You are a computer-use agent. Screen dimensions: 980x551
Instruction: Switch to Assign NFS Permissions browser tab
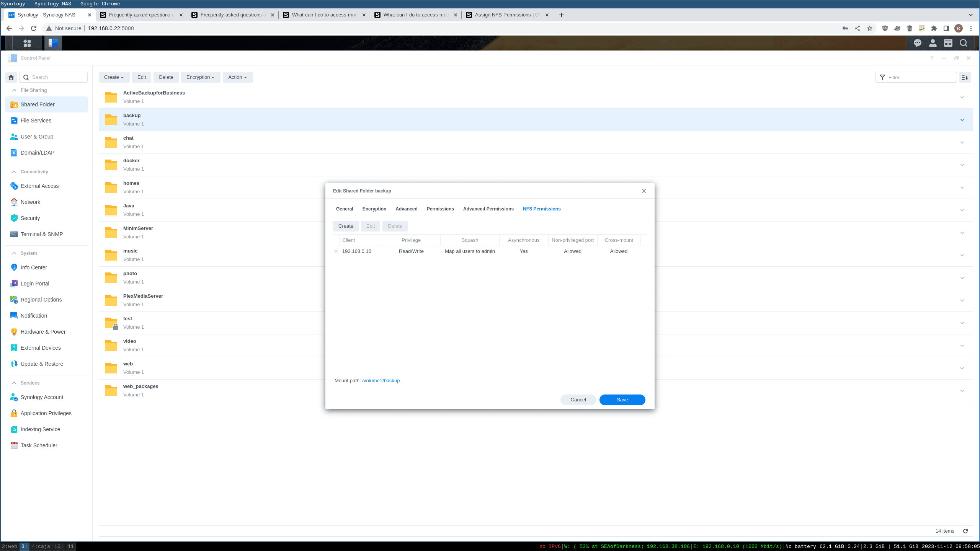coord(508,15)
